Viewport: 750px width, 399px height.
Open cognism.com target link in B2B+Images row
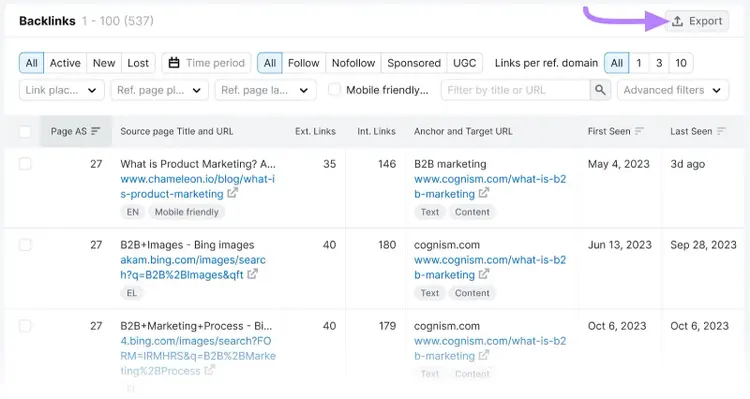tap(490, 267)
